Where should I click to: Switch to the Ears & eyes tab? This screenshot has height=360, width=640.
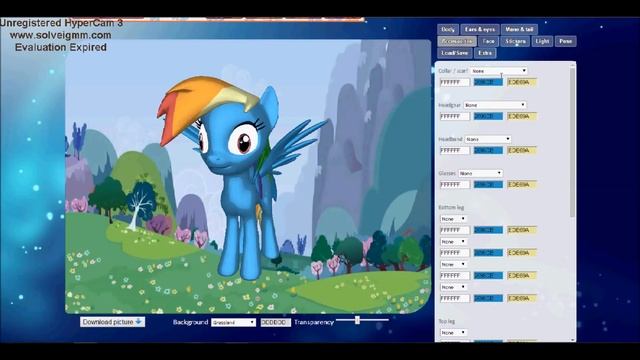(480, 29)
